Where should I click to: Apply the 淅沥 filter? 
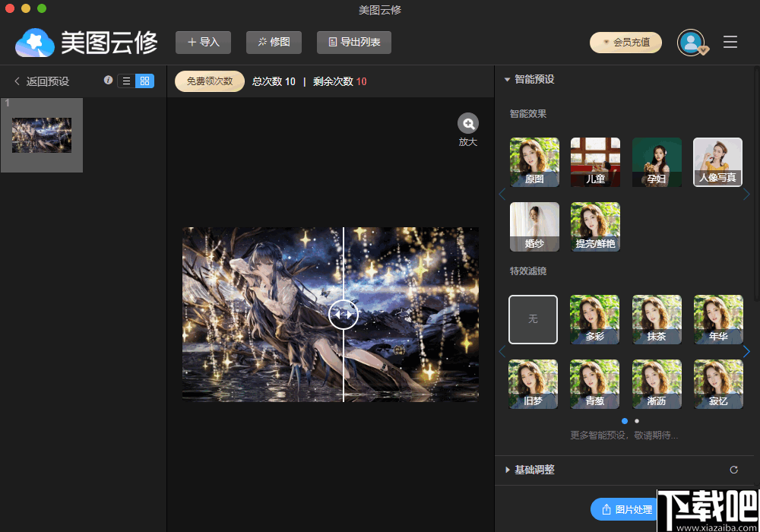[x=657, y=385]
